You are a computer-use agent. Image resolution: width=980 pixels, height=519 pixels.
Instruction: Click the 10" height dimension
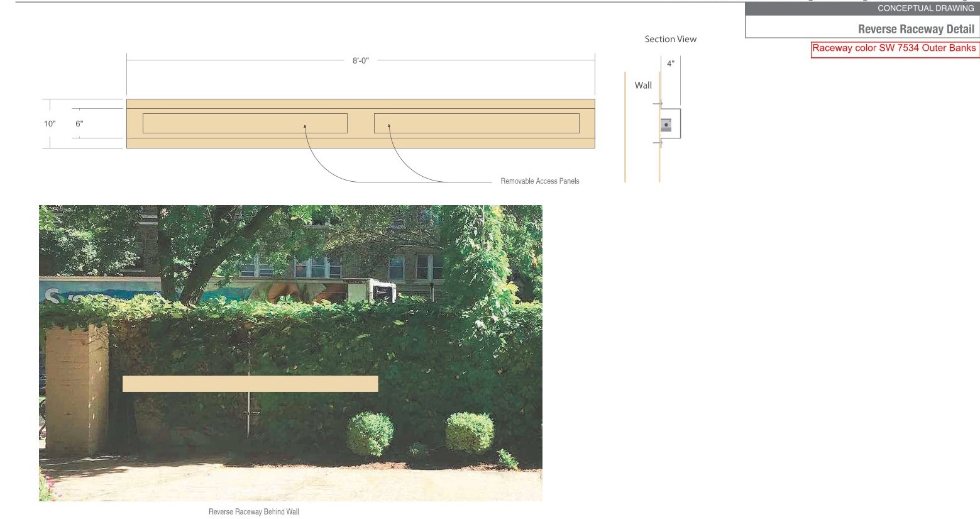[x=50, y=124]
